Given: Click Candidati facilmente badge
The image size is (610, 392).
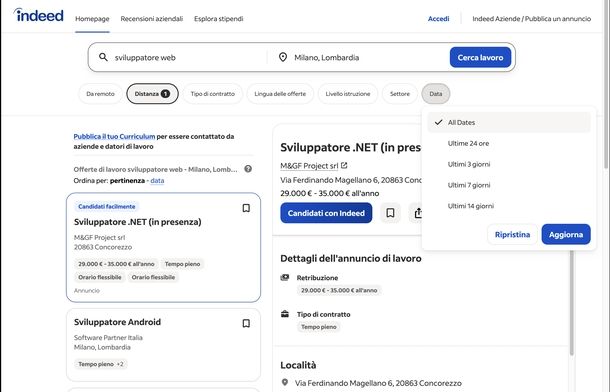Looking at the screenshot, I should (107, 206).
